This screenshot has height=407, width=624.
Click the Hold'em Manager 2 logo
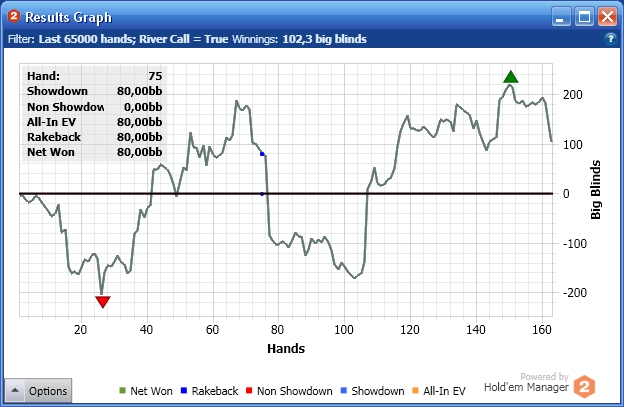584,386
